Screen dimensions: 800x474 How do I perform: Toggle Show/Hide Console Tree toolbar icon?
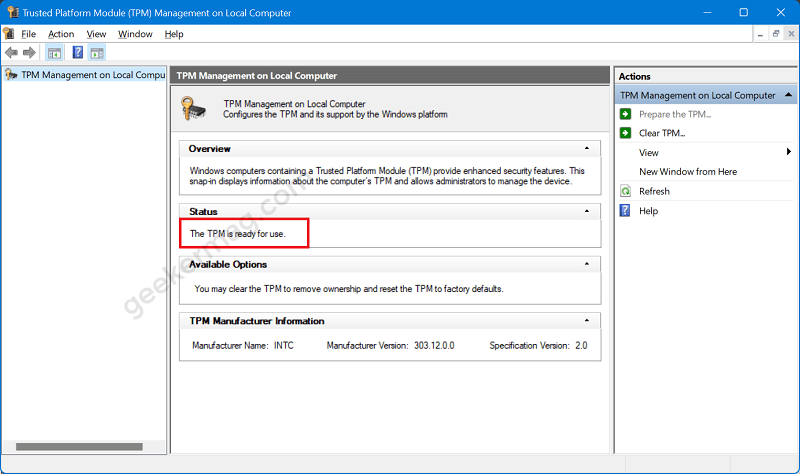[54, 53]
